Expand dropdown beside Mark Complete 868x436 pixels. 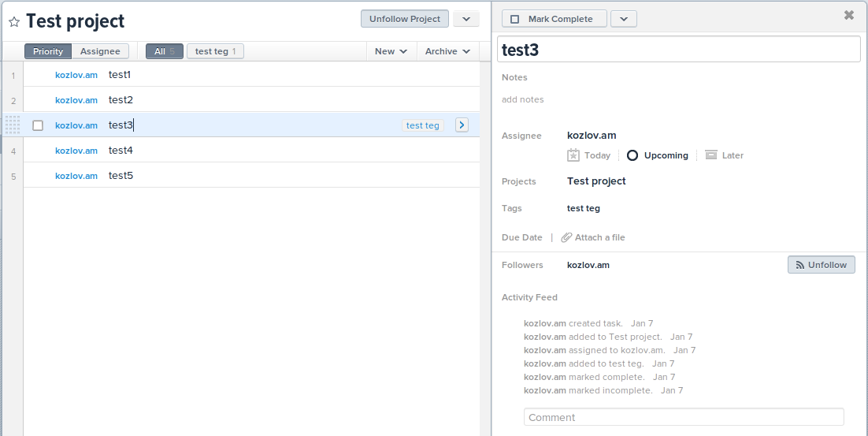[x=623, y=19]
